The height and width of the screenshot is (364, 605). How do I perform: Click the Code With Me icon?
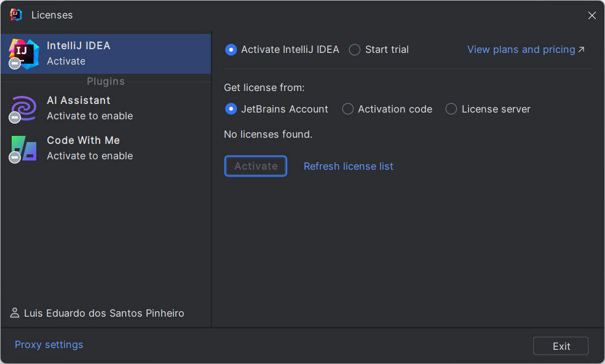(23, 148)
